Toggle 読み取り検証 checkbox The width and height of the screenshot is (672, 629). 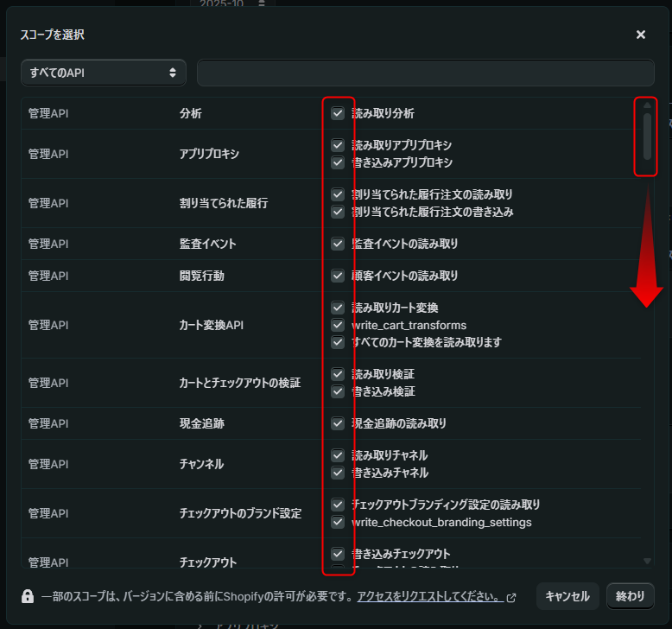(x=338, y=374)
